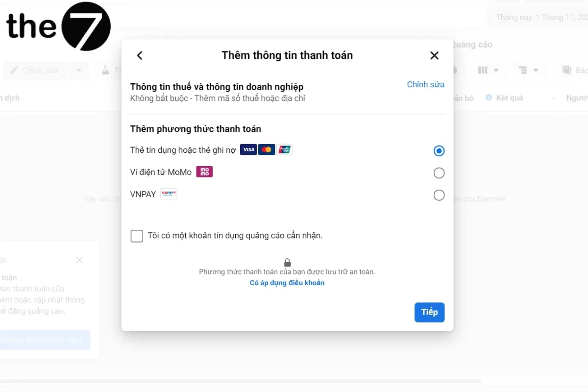Click the UnionPay card logo
The image size is (588, 392).
tap(284, 150)
